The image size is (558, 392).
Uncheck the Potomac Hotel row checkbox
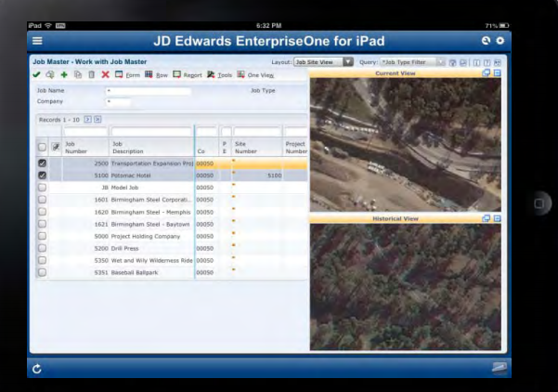click(42, 176)
